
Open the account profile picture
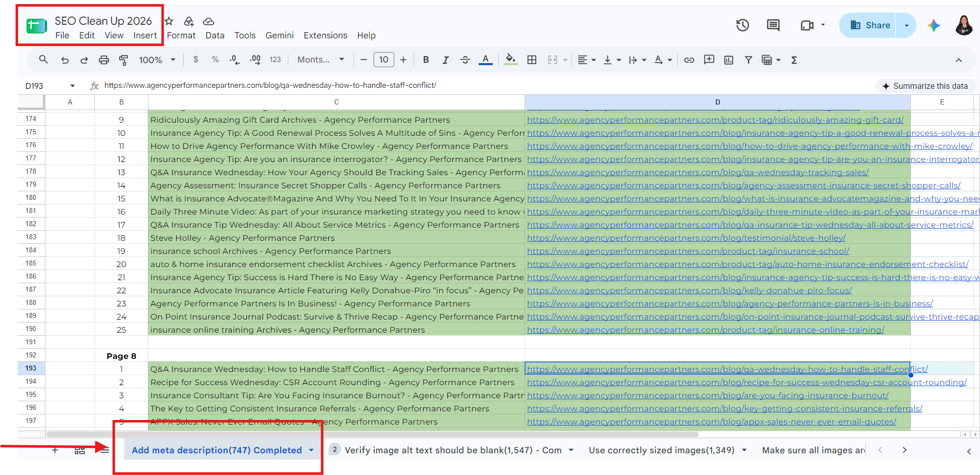click(964, 25)
